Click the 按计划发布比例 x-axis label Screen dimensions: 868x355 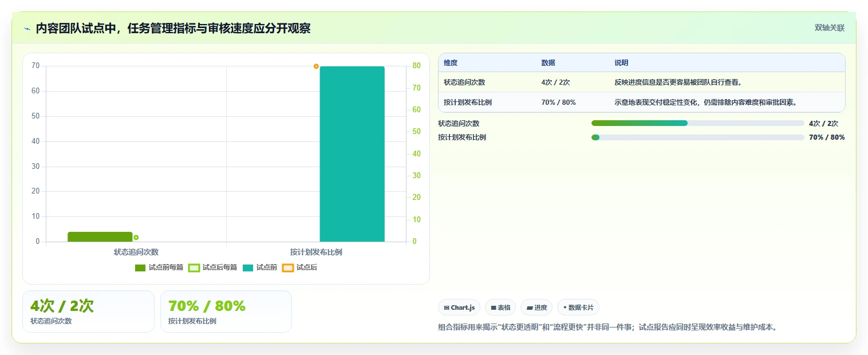[x=316, y=252]
